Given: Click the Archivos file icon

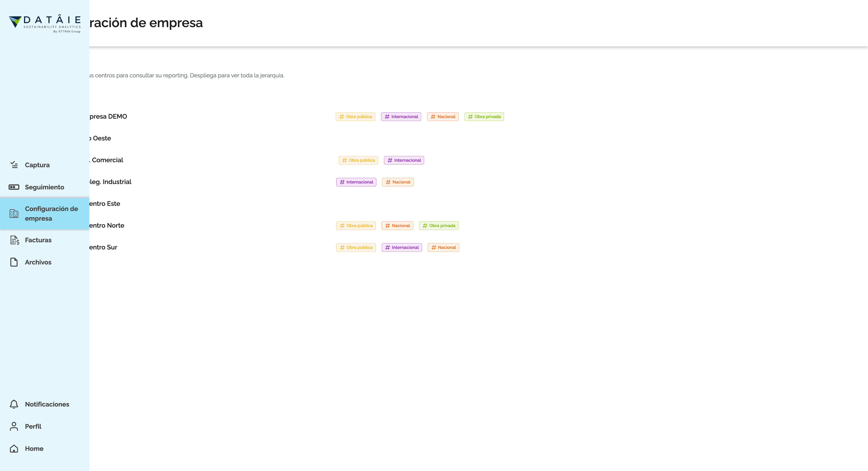Looking at the screenshot, I should pos(14,262).
